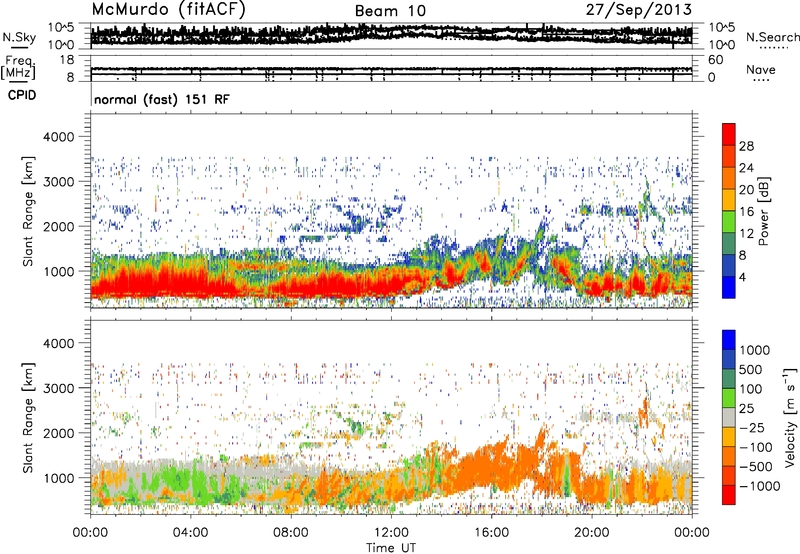Click '4000' tick on power panel axis
This screenshot has width=800, height=554.
58,137
